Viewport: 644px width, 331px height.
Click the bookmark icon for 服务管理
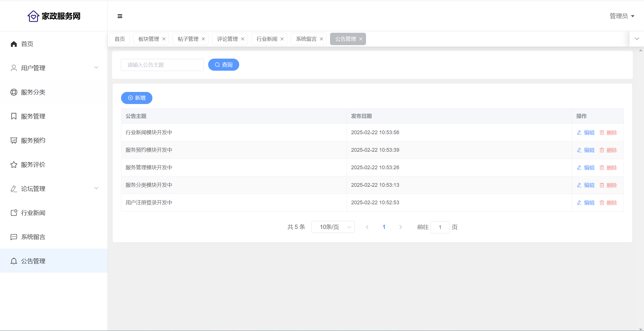pos(14,116)
